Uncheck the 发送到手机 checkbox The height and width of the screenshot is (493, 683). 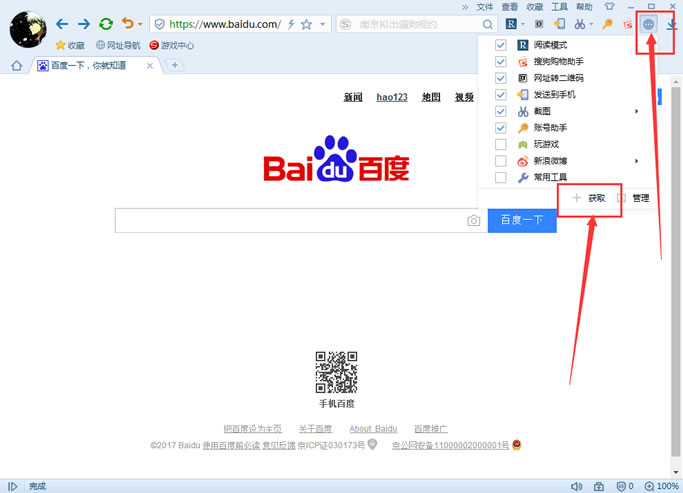pos(500,95)
